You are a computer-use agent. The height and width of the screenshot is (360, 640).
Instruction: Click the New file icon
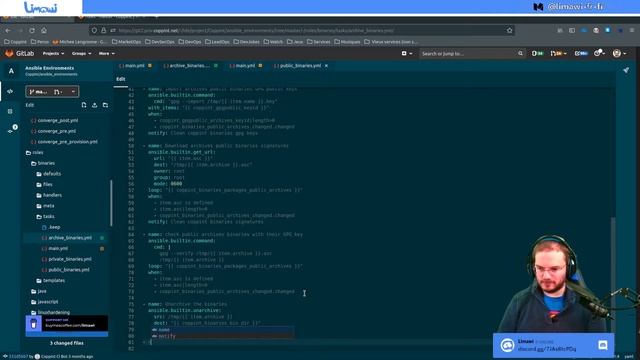(84, 105)
